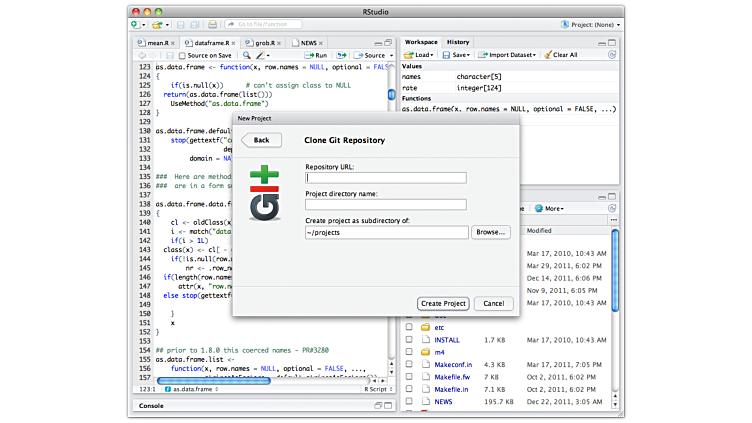Switch to the History tab

pos(458,42)
